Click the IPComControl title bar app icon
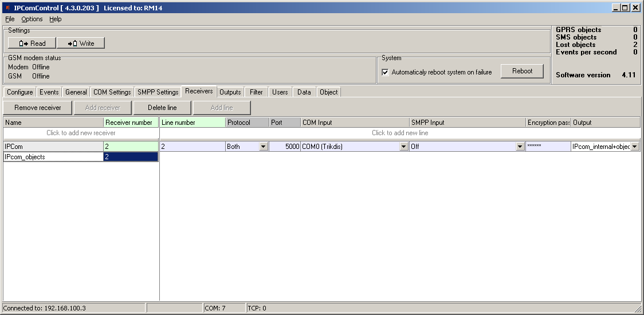 point(7,8)
